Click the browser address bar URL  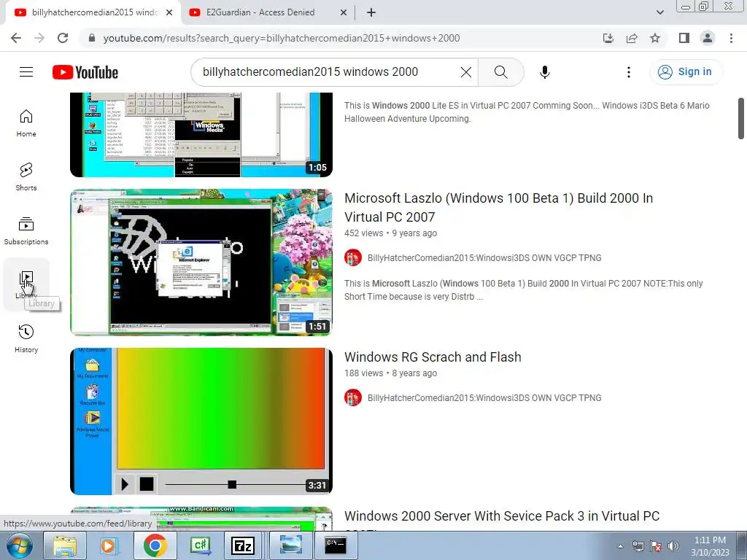[282, 38]
